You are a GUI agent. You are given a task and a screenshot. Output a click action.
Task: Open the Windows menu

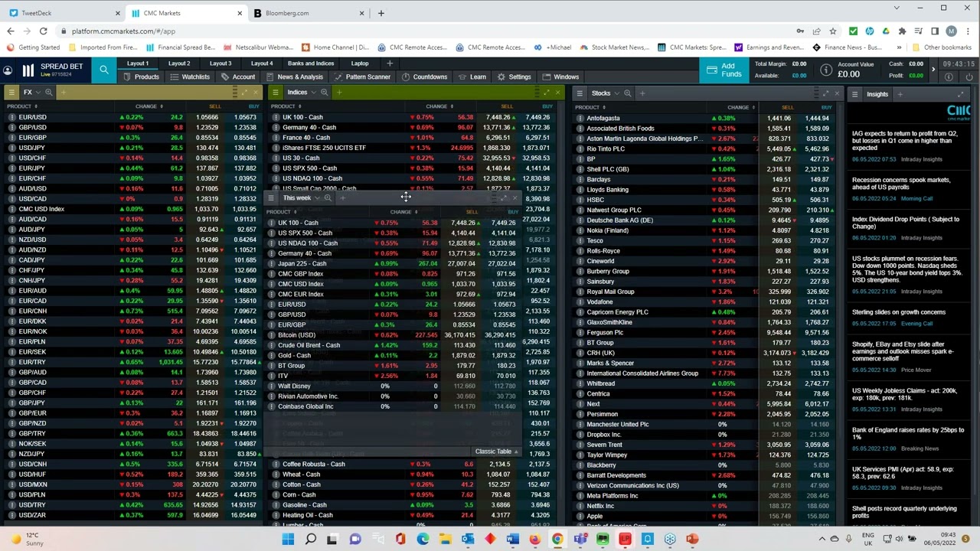[x=561, y=77]
